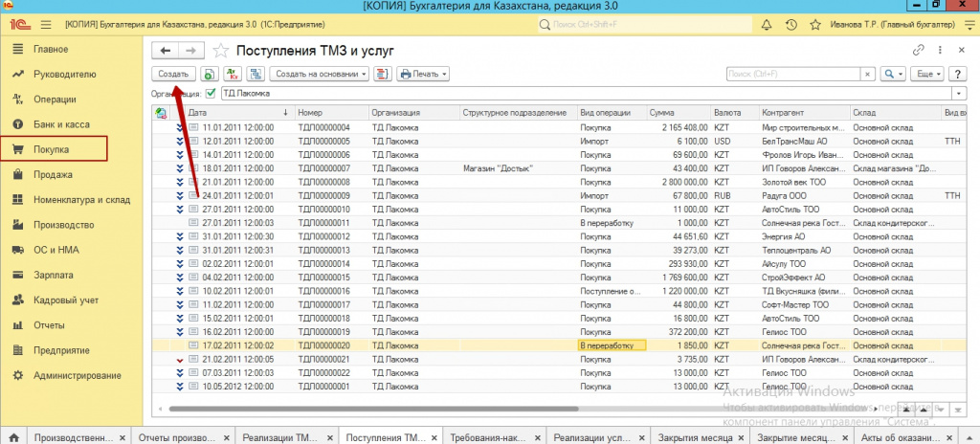Click status icon in table header
Screen dimensions: 980x444
point(161,113)
